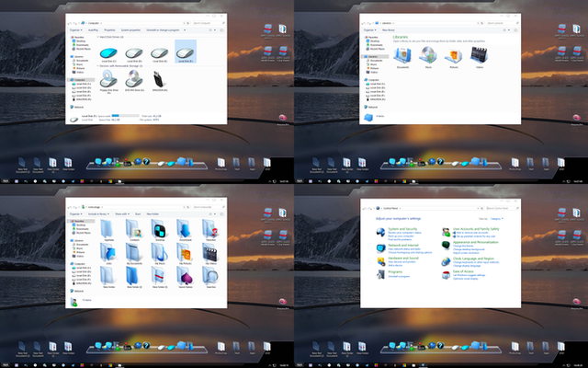The image size is (588, 368).
Task: Open the Downloads folder with blue arrow
Action: tap(185, 228)
